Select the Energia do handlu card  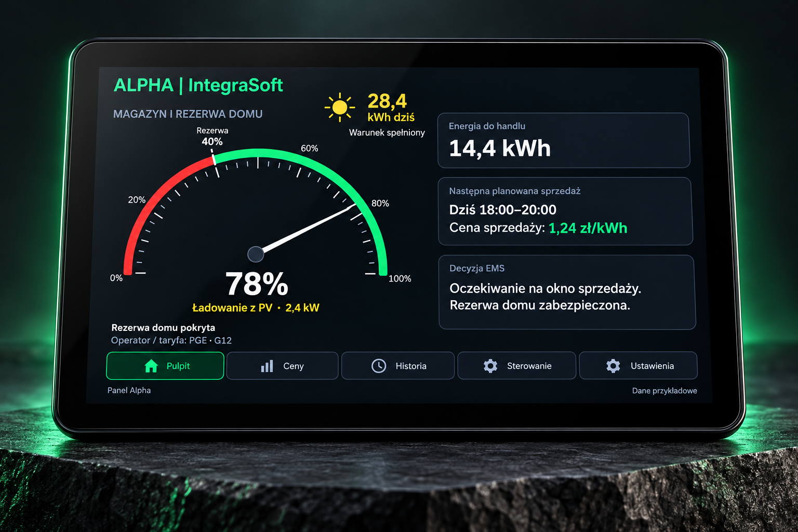(564, 140)
